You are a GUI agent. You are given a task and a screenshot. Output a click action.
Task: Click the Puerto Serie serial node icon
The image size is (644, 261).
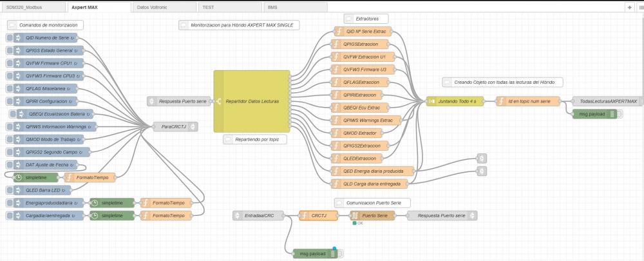point(354,216)
